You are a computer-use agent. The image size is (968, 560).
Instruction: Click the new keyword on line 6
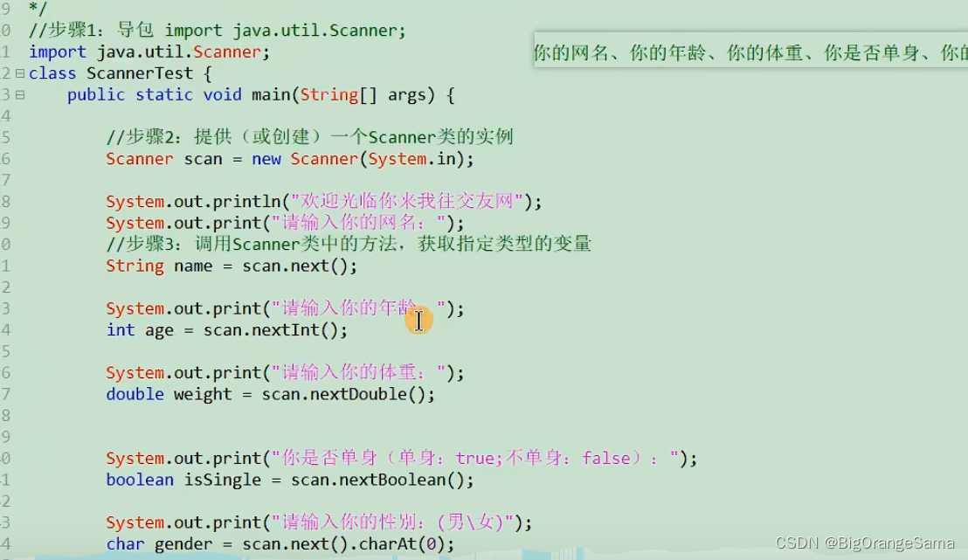pos(266,158)
